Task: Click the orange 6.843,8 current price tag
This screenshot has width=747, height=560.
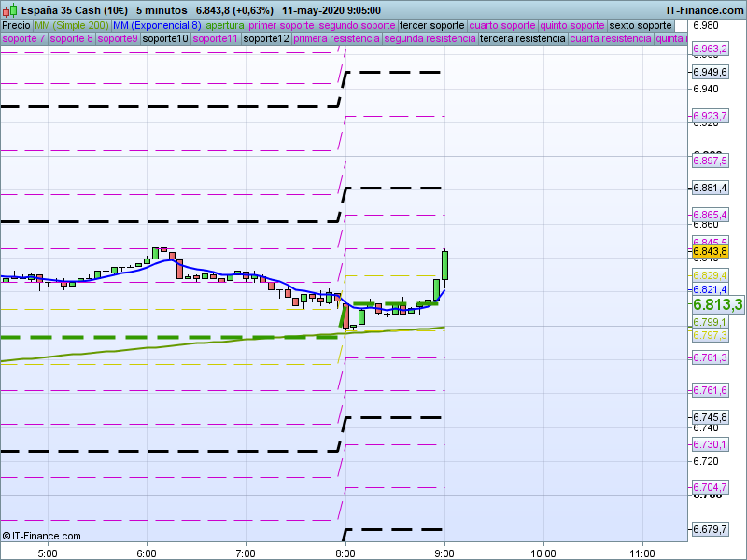Action: click(x=710, y=251)
